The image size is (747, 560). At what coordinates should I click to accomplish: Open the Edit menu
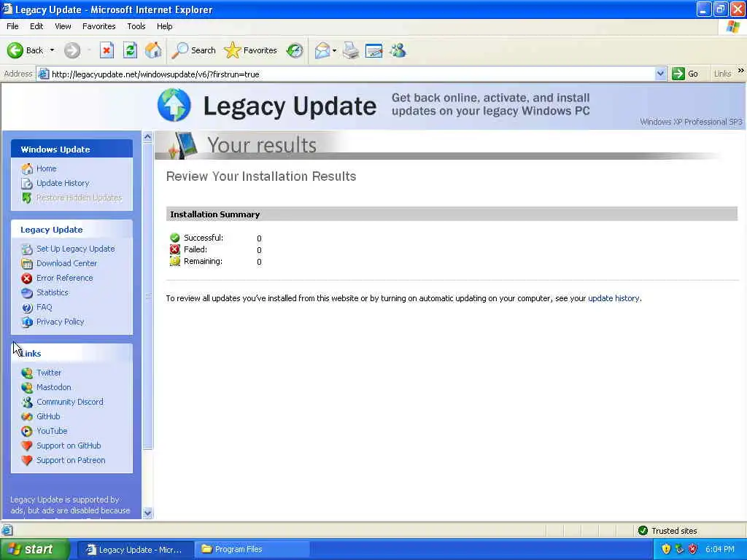36,26
